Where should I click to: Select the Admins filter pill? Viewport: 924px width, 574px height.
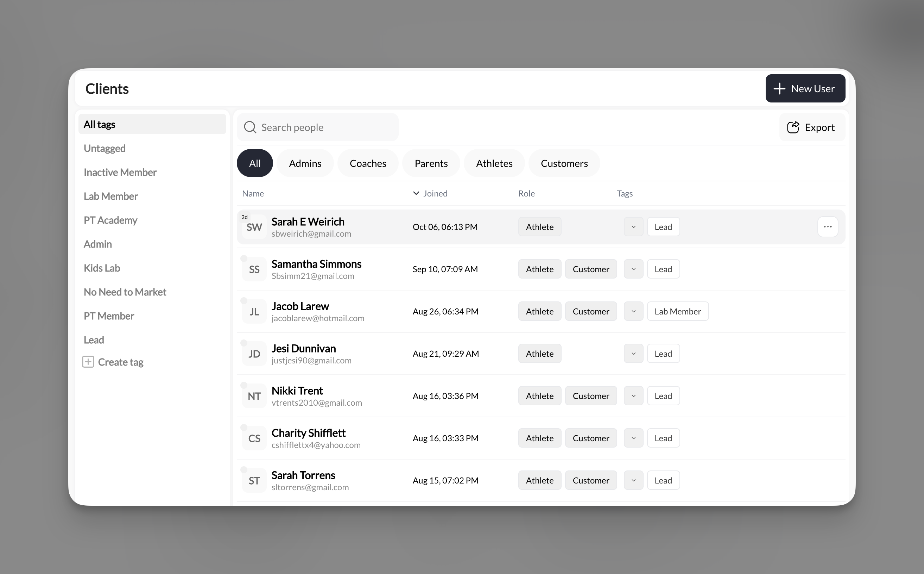[x=305, y=163]
